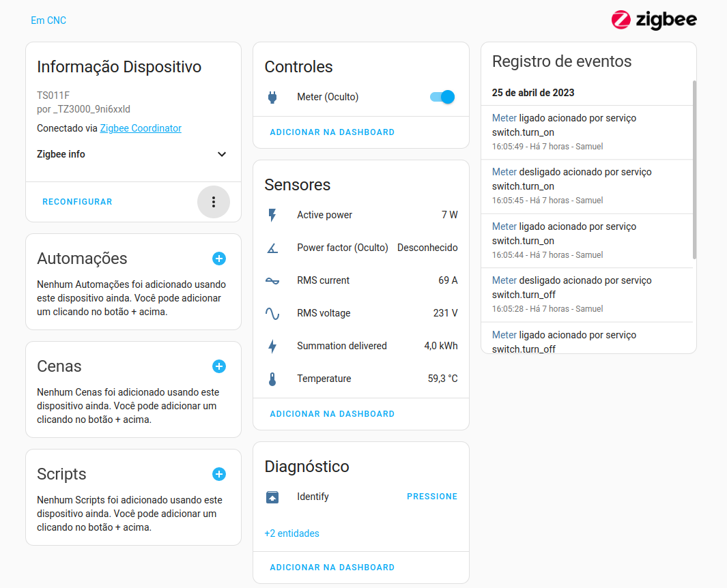Go to the Em CNC area link

tap(48, 20)
